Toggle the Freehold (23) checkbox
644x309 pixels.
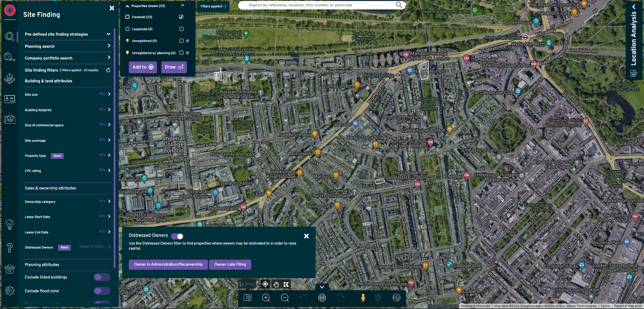point(181,17)
